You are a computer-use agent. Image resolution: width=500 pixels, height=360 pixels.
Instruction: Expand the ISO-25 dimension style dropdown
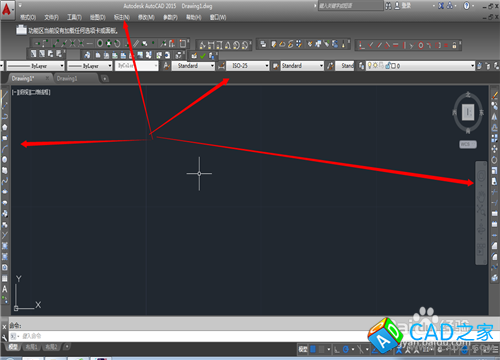[x=266, y=66]
